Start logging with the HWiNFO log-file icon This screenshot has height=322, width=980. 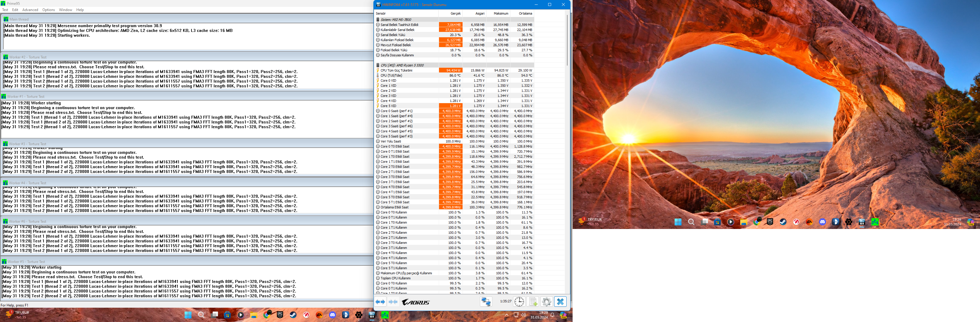click(533, 302)
